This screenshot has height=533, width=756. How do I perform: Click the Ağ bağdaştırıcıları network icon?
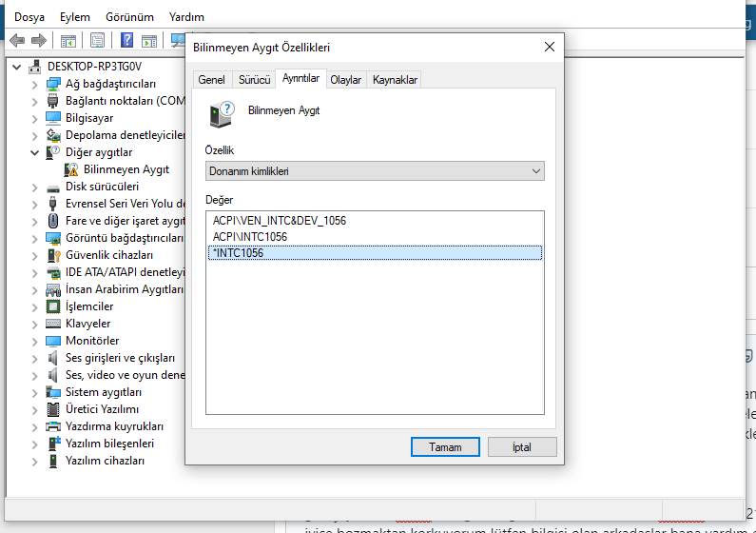(x=53, y=84)
